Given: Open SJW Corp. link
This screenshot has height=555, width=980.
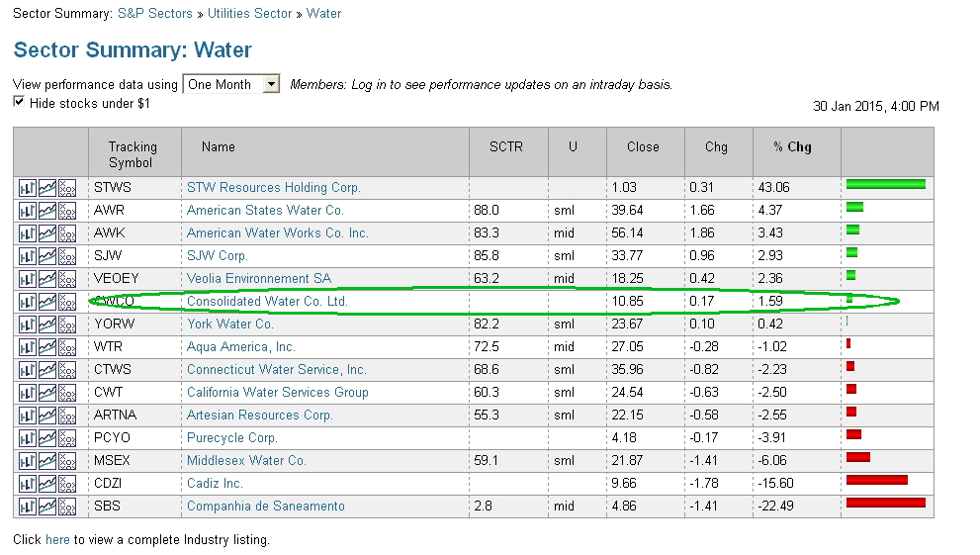Looking at the screenshot, I should click(x=218, y=255).
